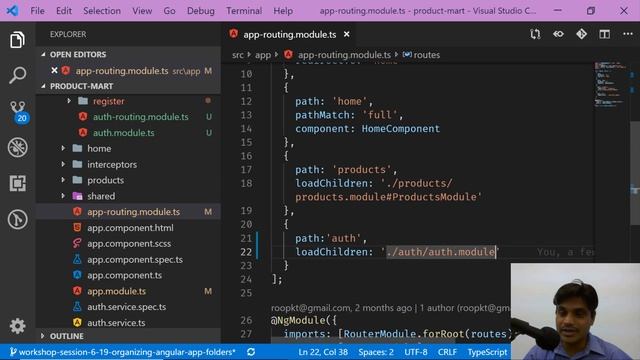
Task: Expand the interceptors folder
Action: tap(63, 164)
